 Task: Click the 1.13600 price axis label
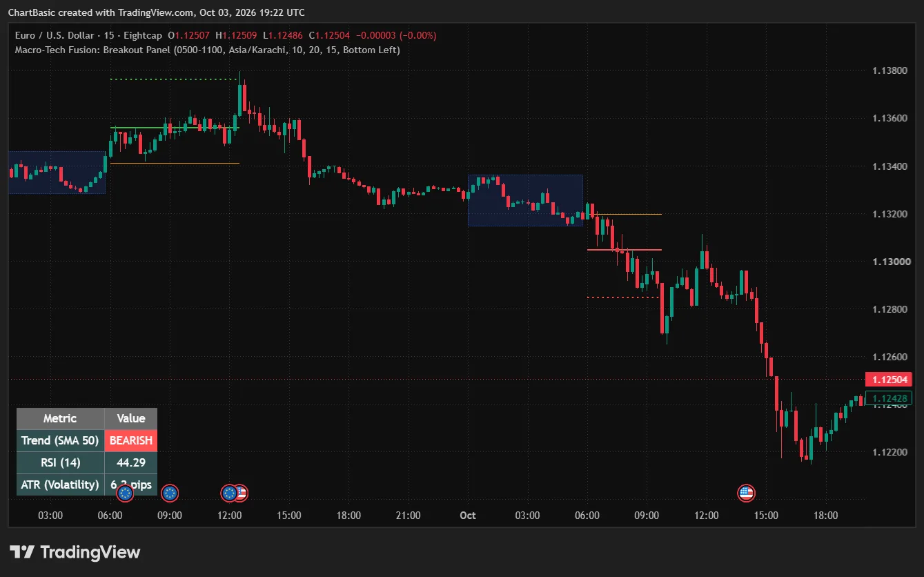(x=889, y=118)
